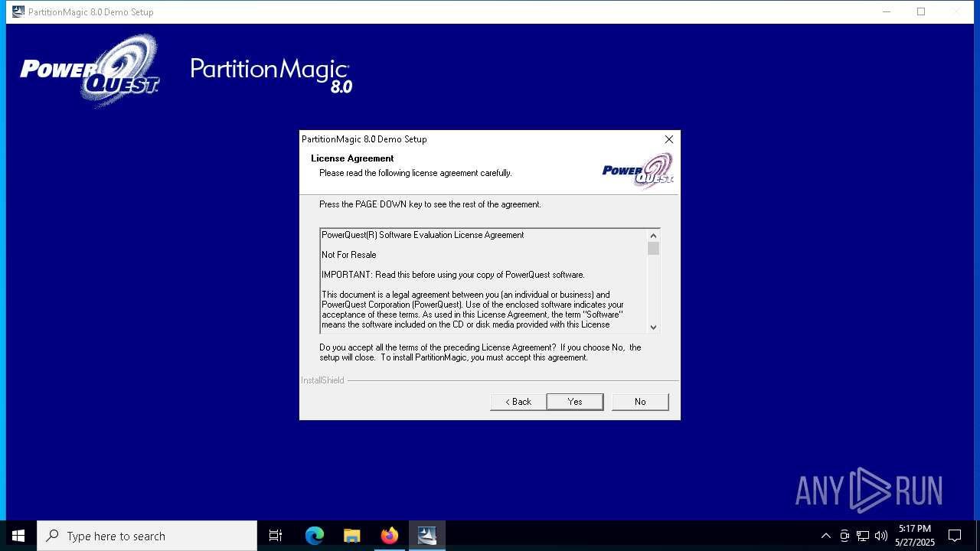The image size is (980, 551).
Task: Decline the license with the No button
Action: click(x=640, y=402)
